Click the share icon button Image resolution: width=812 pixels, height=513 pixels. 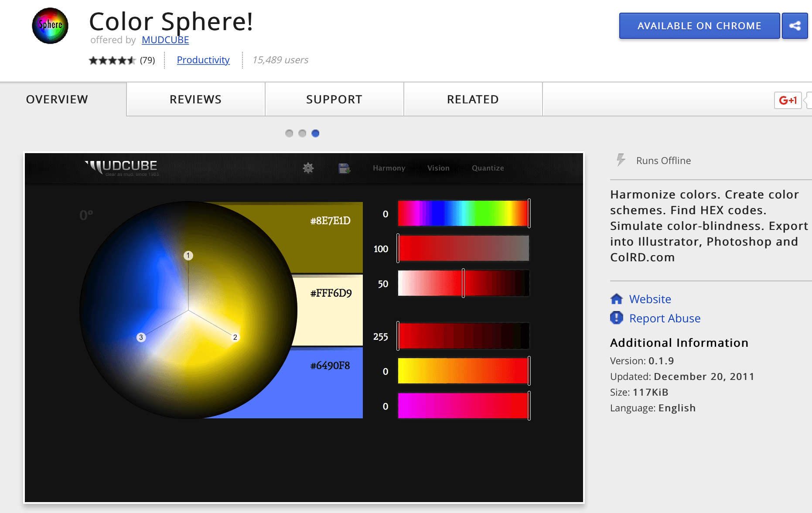[795, 26]
